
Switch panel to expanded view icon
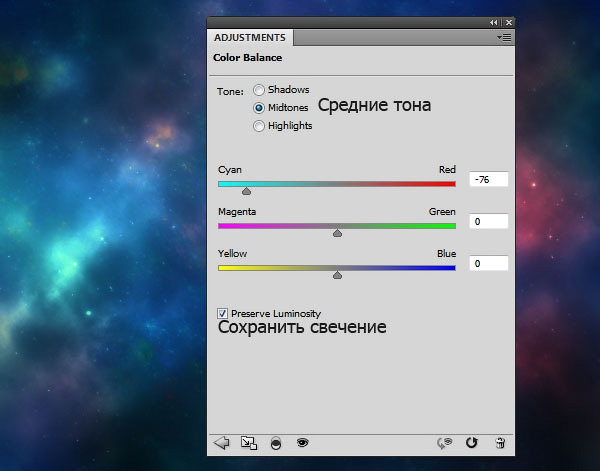[x=249, y=443]
